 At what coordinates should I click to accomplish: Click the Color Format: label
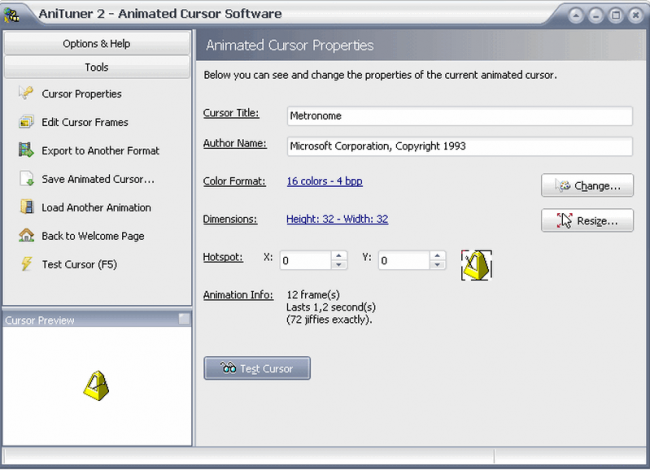point(234,181)
